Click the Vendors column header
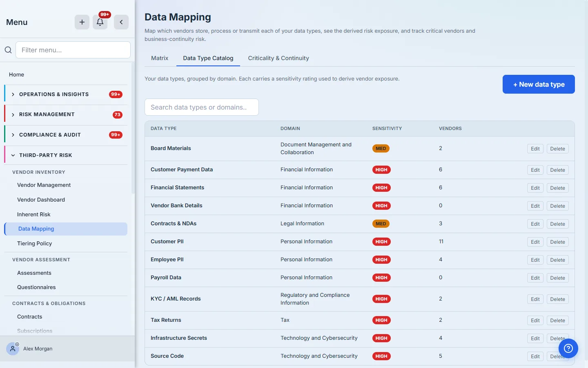The image size is (588, 368). [450, 128]
